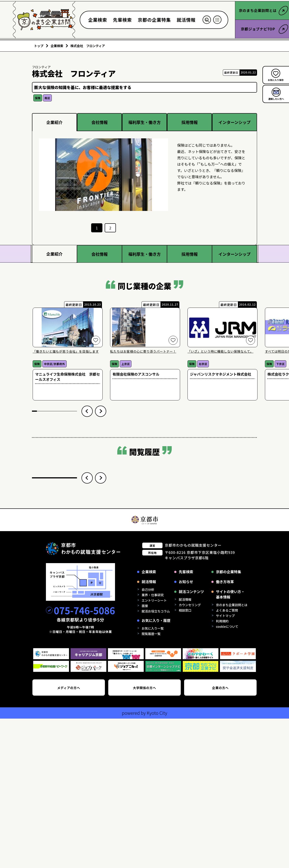Favorite the Manulife card heart icon
Screen dimensions: 289x868
tap(96, 340)
